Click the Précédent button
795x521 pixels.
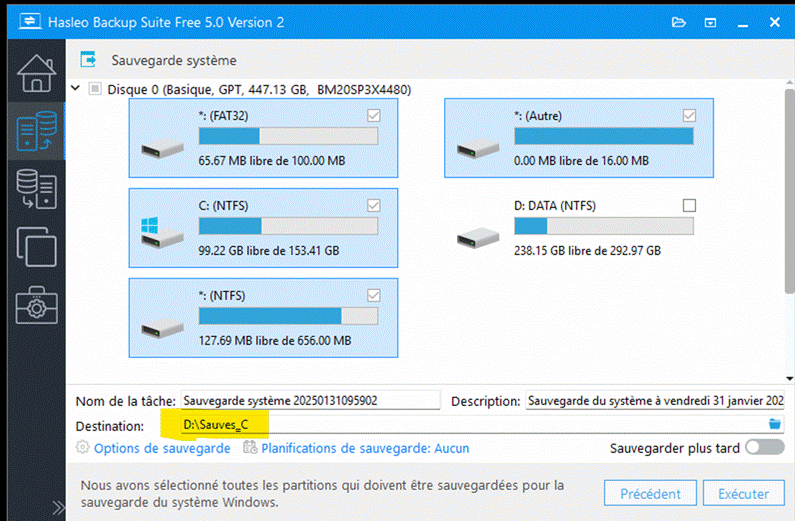(651, 493)
